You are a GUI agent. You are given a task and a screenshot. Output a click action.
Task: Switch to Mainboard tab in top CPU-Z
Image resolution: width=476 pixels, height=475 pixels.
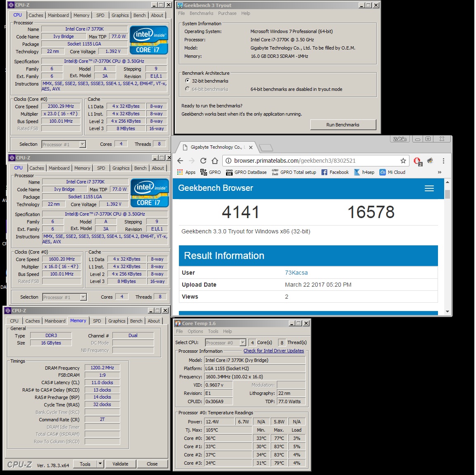click(58, 15)
